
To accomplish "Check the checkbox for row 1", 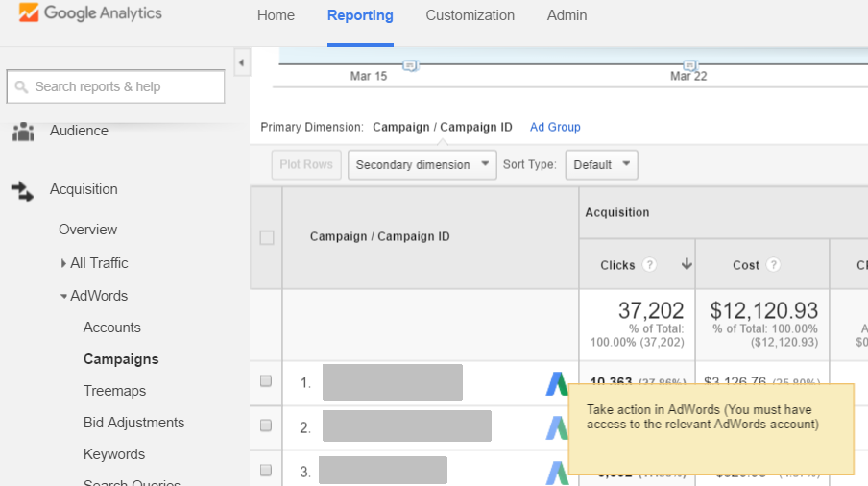I will 266,381.
